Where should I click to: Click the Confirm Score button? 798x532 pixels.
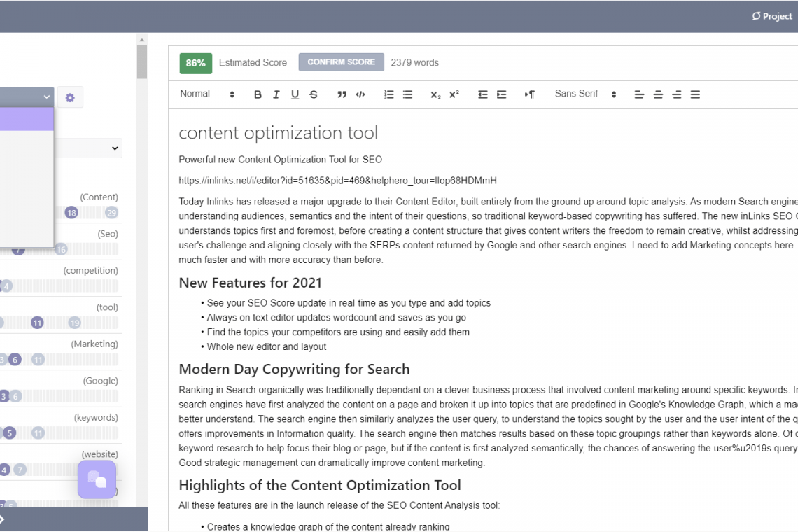pos(342,62)
